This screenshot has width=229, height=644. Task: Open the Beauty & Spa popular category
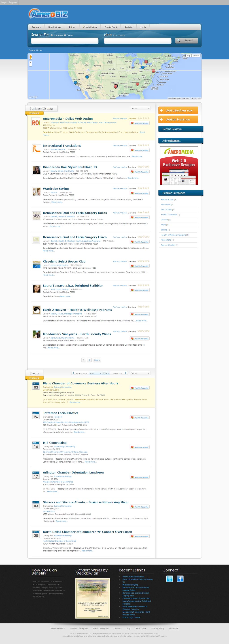point(167,200)
